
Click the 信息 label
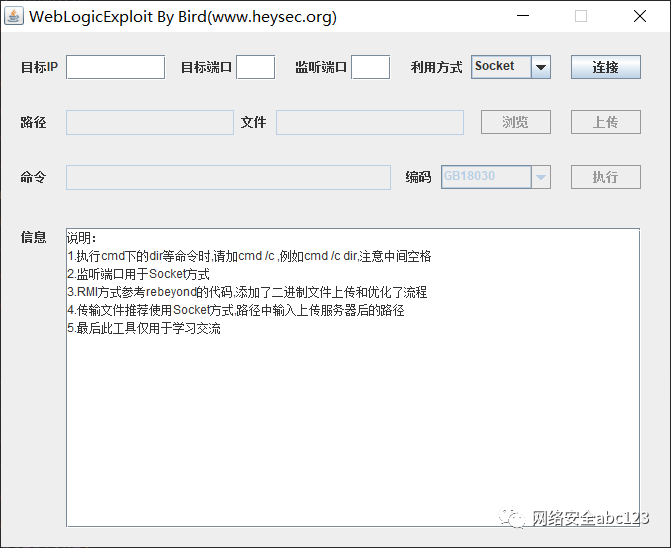(33, 237)
